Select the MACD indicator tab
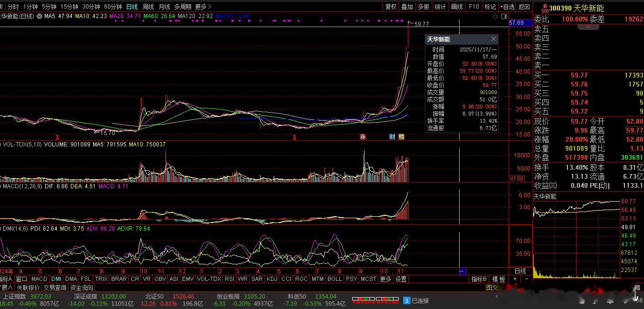 [x=39, y=279]
